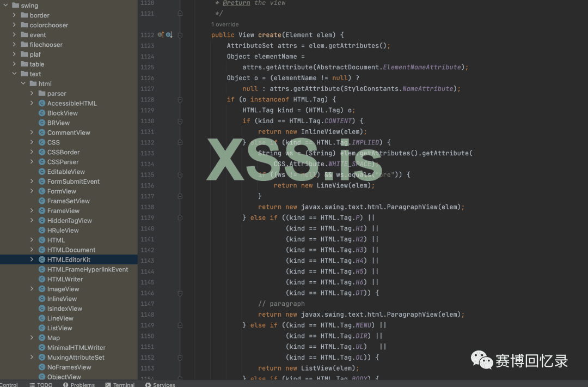Fold the instanceof block at line 1128
Screen dimensions: 588x387
pyautogui.click(x=180, y=99)
